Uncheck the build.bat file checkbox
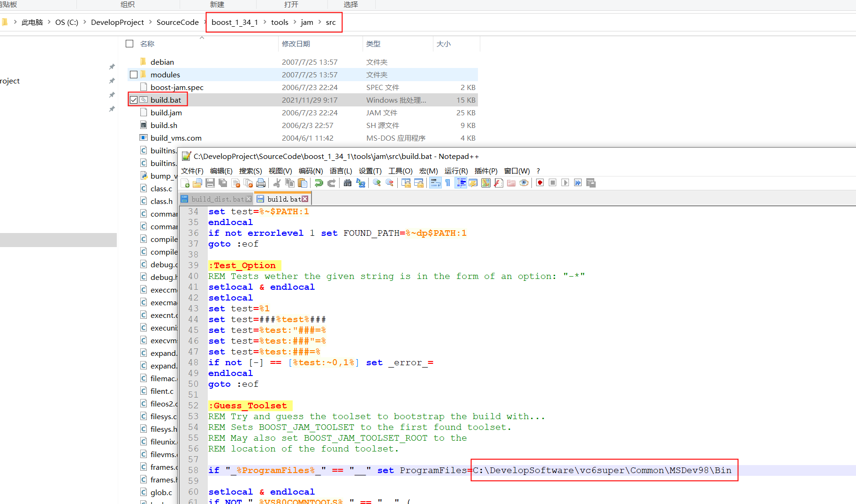This screenshot has width=856, height=504. click(134, 100)
